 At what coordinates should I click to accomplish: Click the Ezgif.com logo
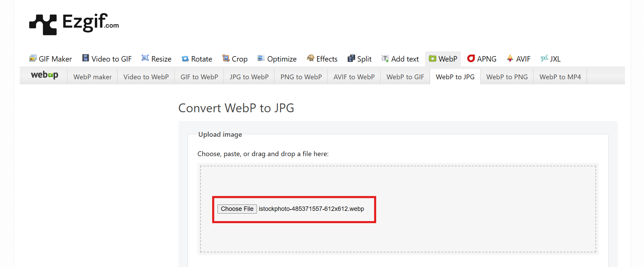[74, 24]
